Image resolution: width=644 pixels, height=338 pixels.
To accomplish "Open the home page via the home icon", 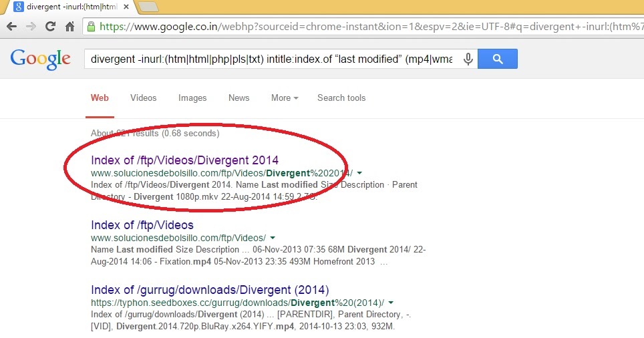I will (x=70, y=27).
